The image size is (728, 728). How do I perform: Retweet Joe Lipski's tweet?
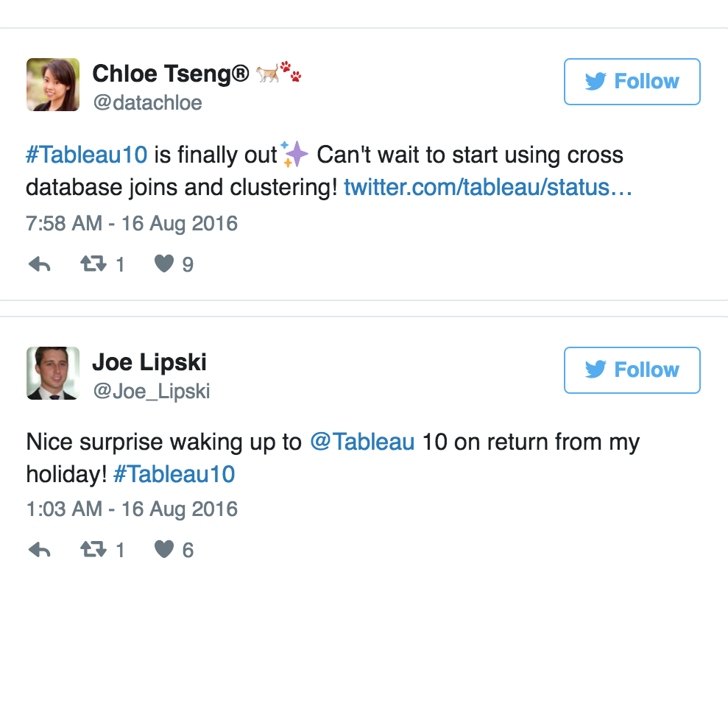93,550
